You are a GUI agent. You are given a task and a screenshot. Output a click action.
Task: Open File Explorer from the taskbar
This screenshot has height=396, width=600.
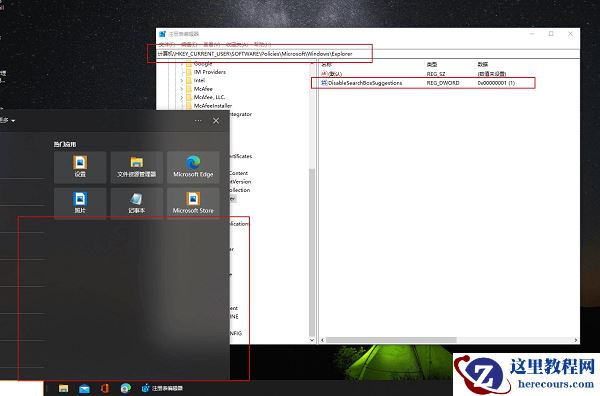tap(64, 388)
